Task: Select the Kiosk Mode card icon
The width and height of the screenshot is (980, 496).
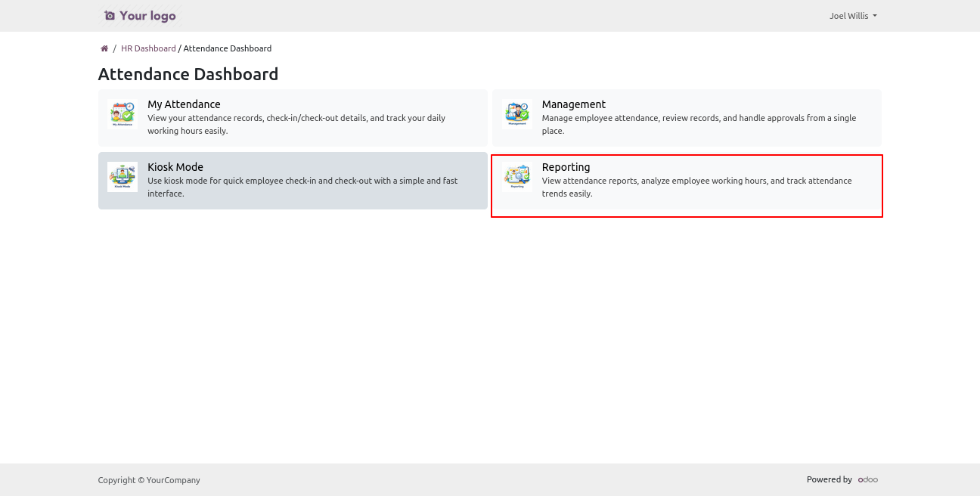Action: [122, 177]
